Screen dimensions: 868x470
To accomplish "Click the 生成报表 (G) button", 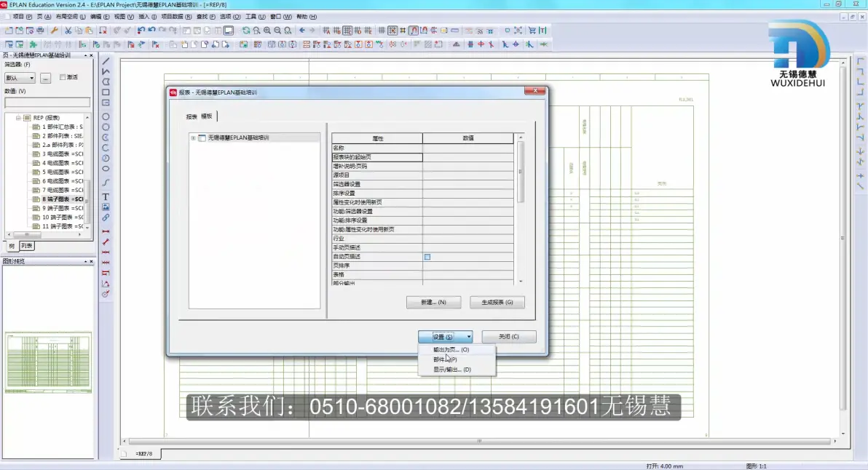I will 497,303.
